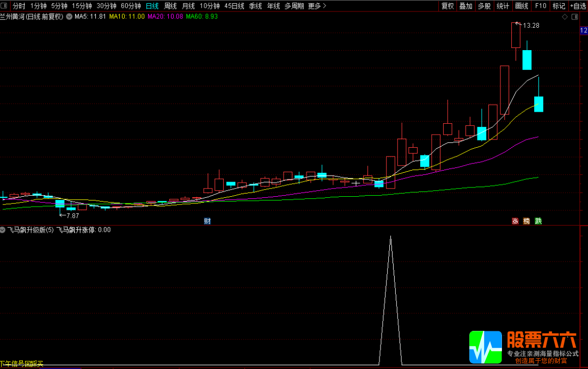Click the MA20: 10.08 label
This screenshot has width=588, height=369.
(x=166, y=16)
